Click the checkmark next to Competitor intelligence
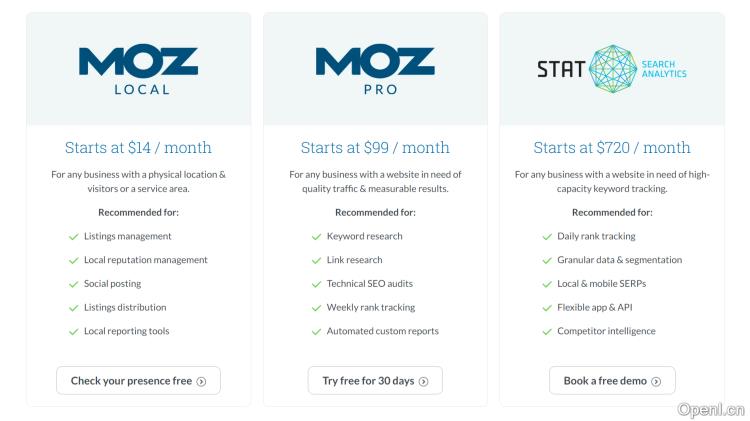This screenshot has width=750, height=421. (547, 331)
